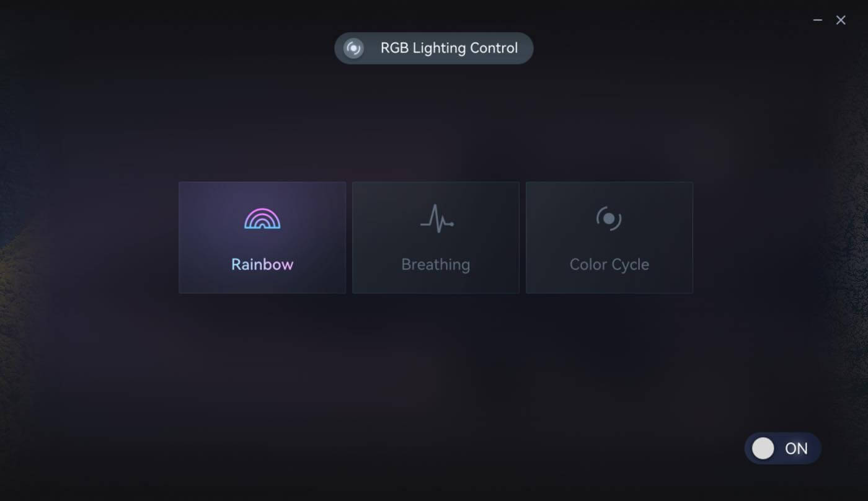Pick the purple-tinted Rainbow effect tile

pyautogui.click(x=262, y=237)
